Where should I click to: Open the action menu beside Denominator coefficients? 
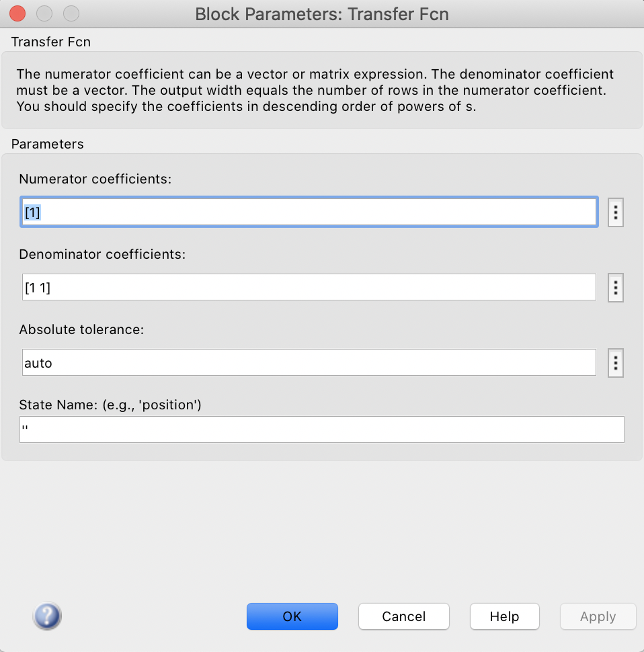click(615, 287)
